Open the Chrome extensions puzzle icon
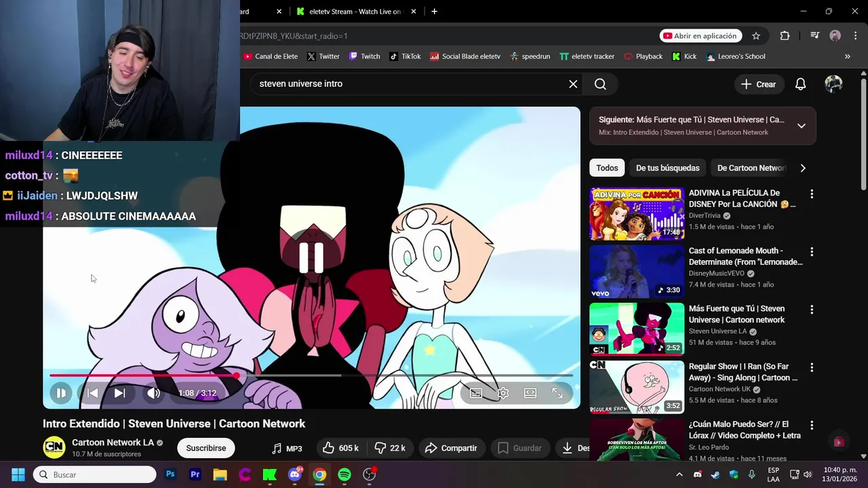 tap(785, 36)
